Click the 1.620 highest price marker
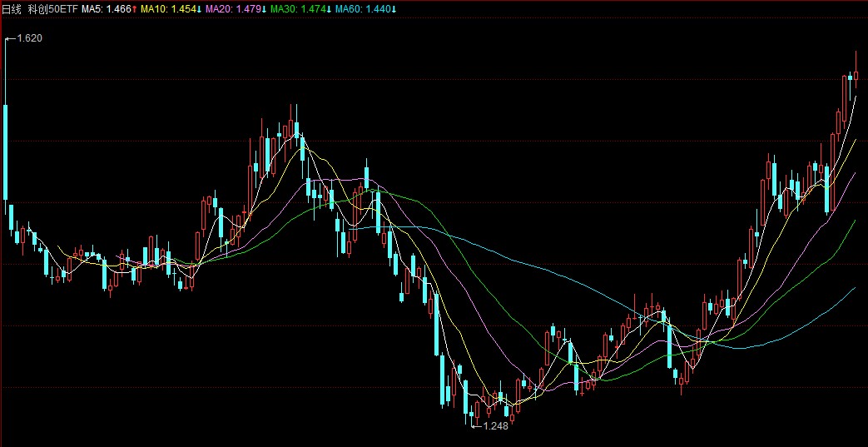The width and height of the screenshot is (868, 447). [30, 38]
